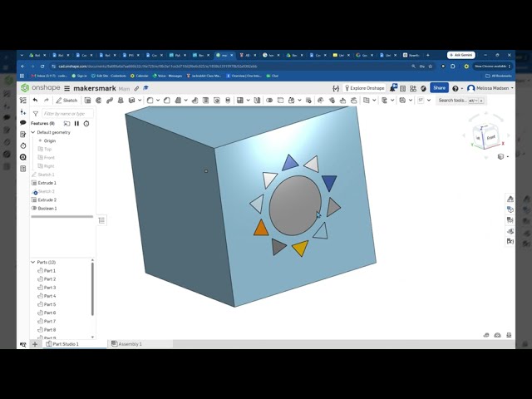Click the education graduation cap icon
Screen dimensions: 532x399
point(145,88)
